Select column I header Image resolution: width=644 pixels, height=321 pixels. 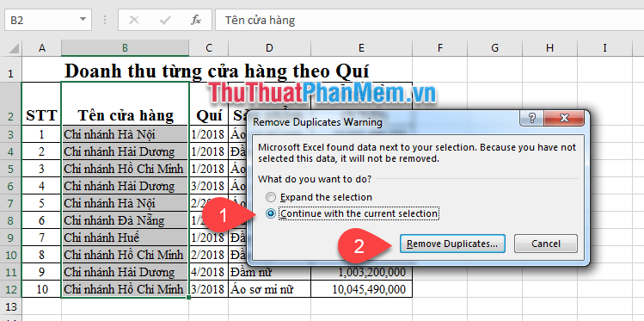click(x=604, y=48)
